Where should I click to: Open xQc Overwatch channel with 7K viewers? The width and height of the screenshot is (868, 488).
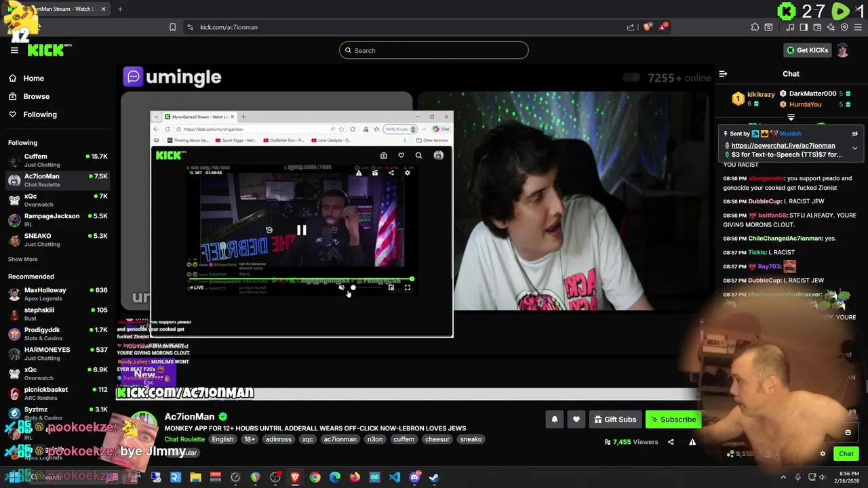58,200
